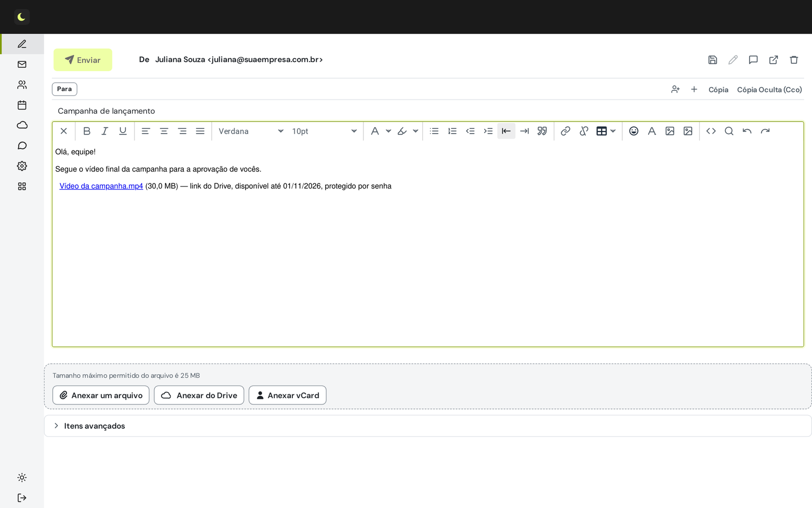Open source code view
Screen dimensions: 812x508
pyautogui.click(x=711, y=131)
